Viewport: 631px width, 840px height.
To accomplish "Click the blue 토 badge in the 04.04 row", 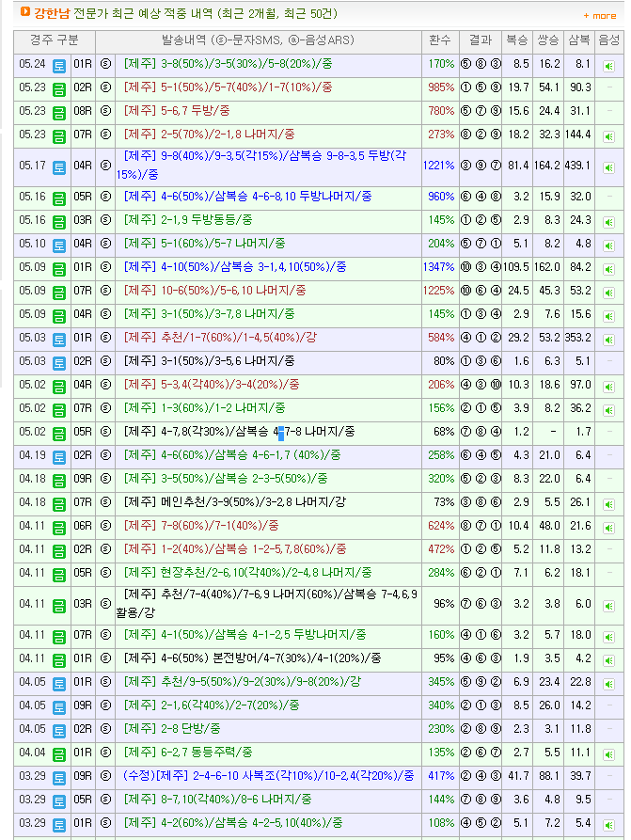I will pos(59,753).
